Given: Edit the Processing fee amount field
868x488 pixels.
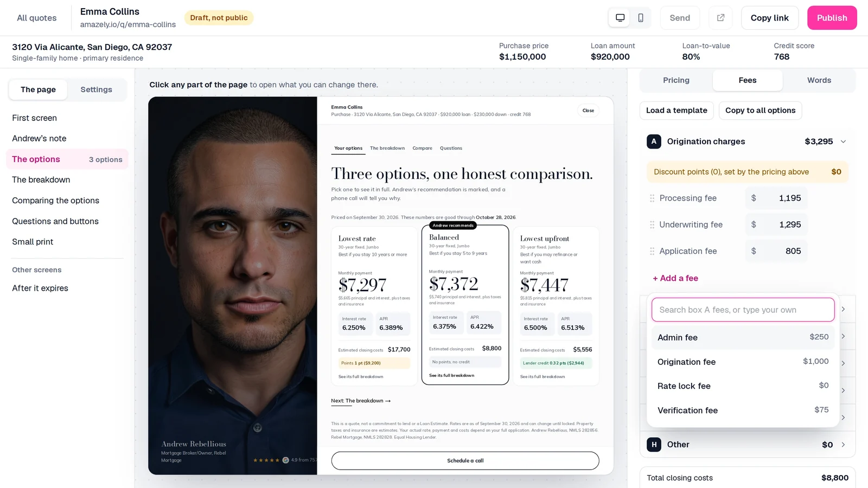Looking at the screenshot, I should tap(776, 198).
